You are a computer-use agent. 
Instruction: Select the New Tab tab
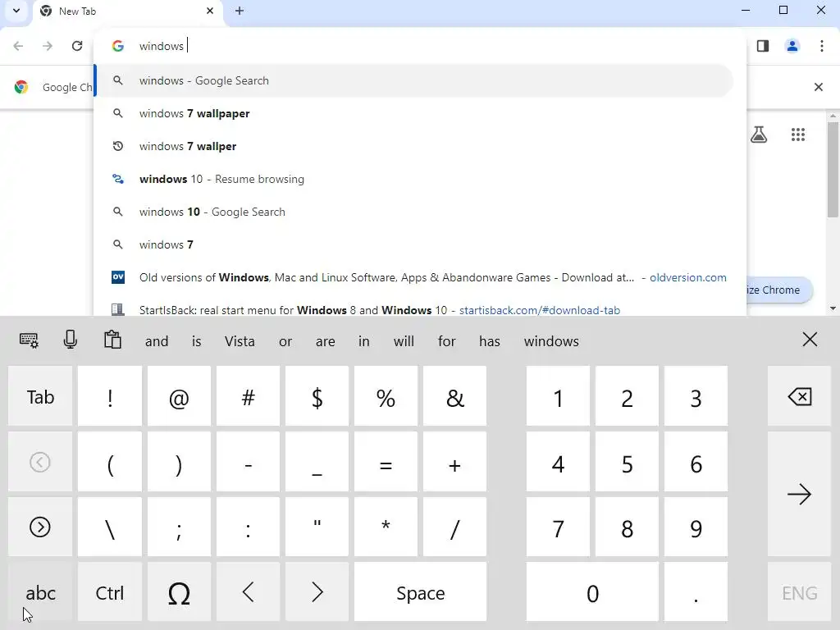(x=129, y=11)
